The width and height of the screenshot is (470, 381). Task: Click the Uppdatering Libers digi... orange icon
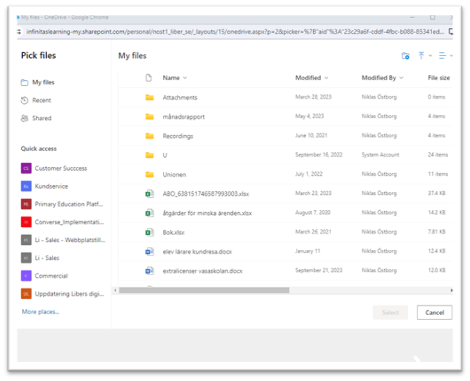click(x=26, y=294)
